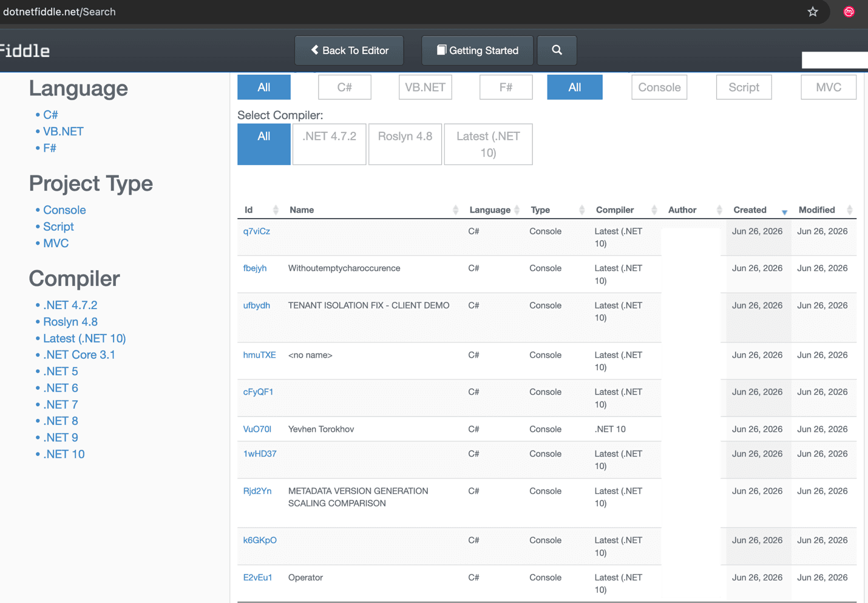Open Latest (.NET 10) sidebar compiler link

tap(84, 338)
